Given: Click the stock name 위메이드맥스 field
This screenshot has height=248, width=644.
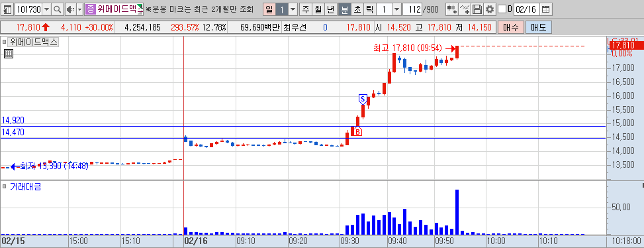Looking at the screenshot, I should point(120,9).
